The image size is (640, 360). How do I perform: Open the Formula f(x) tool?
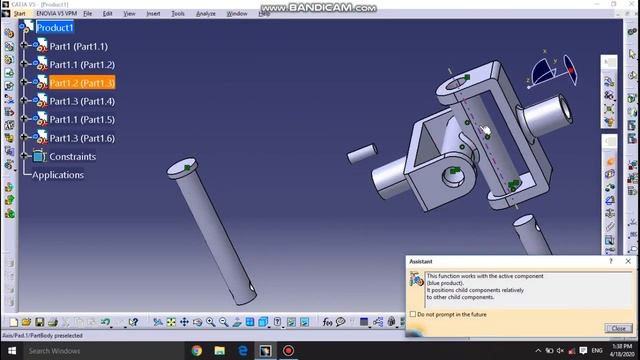[x=327, y=322]
